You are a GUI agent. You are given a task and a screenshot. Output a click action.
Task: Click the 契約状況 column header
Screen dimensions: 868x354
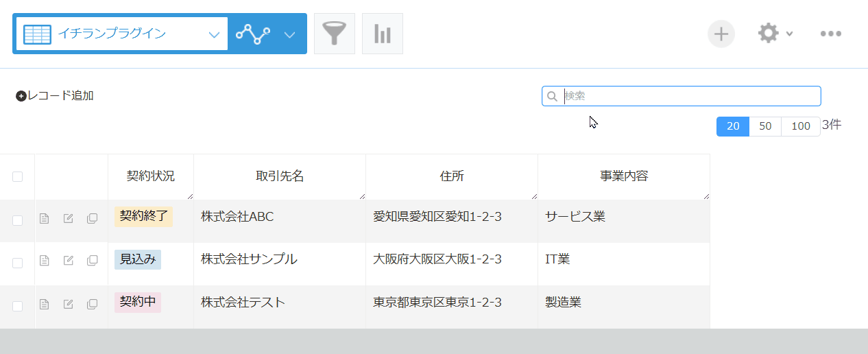(x=151, y=176)
